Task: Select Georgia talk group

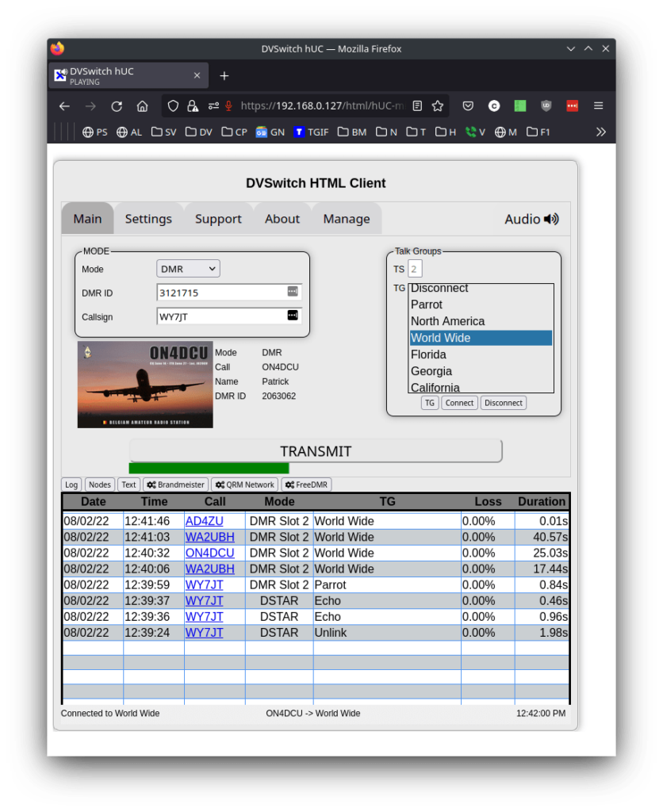Action: [x=481, y=371]
